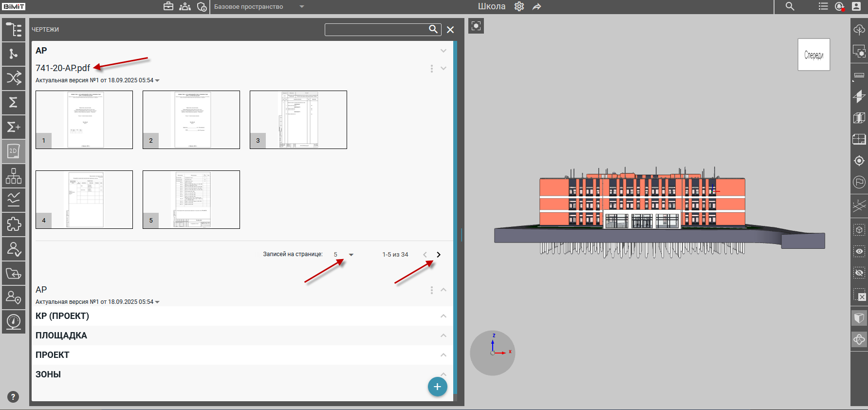Click the sigma summary icon in sidebar
The image size is (868, 410).
[x=14, y=102]
